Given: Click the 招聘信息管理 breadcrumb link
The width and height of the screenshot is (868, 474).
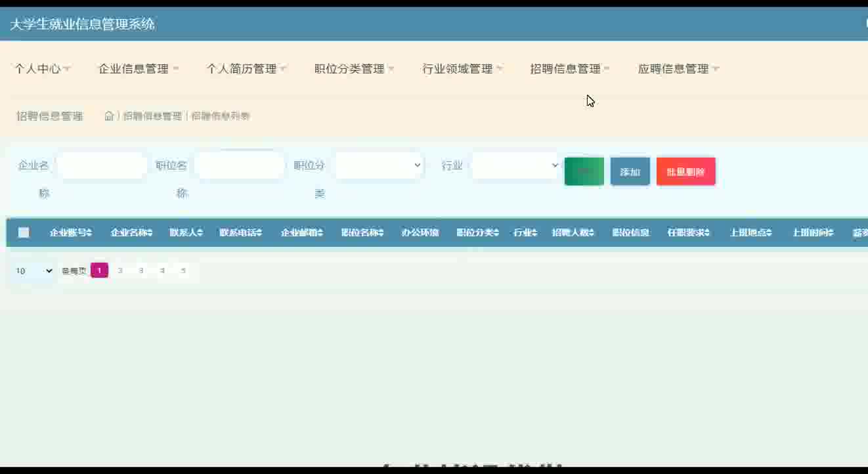Looking at the screenshot, I should point(152,116).
